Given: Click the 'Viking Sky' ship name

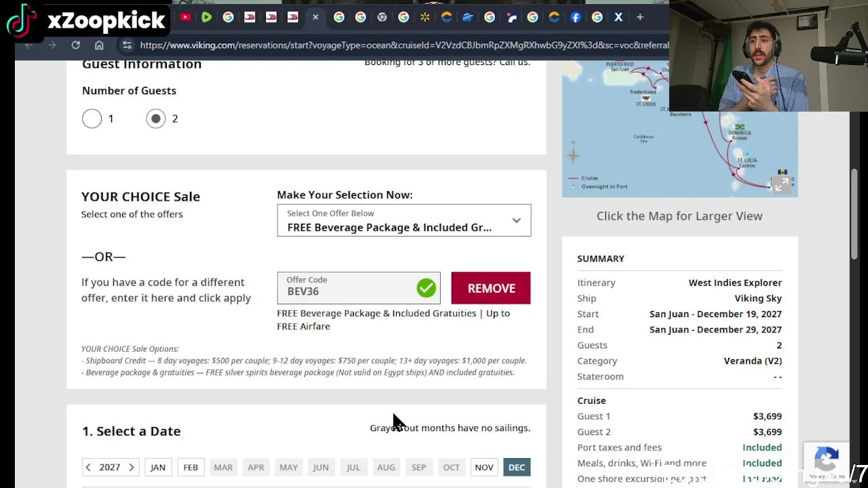Looking at the screenshot, I should [758, 298].
